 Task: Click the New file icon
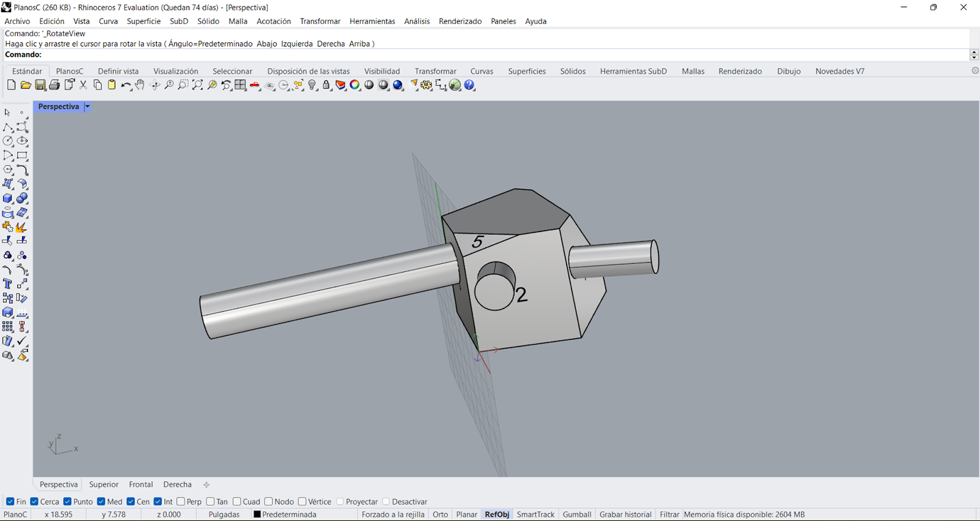pos(11,85)
